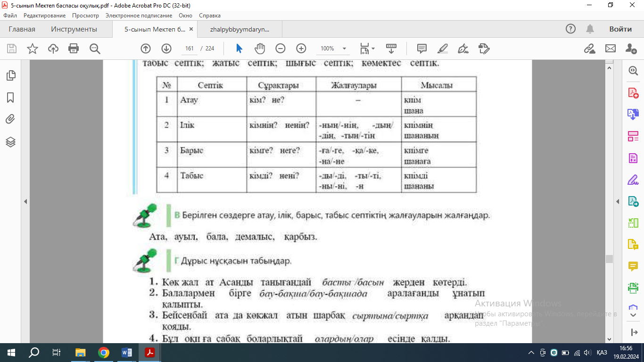This screenshot has height=362, width=644.
Task: Open the teal Export PDF tool
Action: (x=633, y=201)
